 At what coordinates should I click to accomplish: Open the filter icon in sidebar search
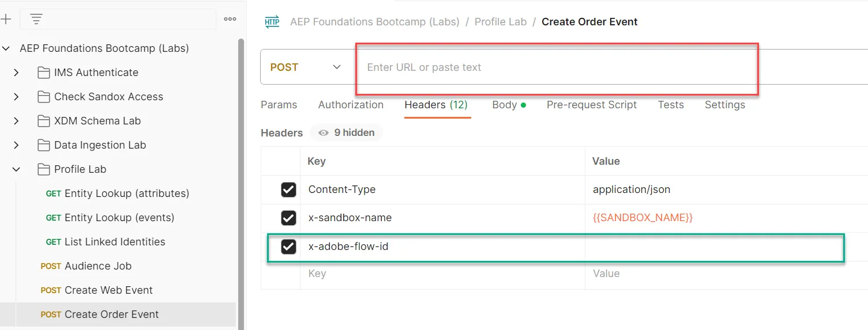(36, 19)
